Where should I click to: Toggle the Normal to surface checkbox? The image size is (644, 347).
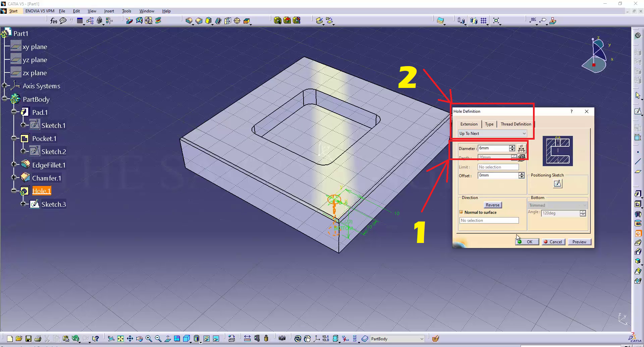[461, 212]
